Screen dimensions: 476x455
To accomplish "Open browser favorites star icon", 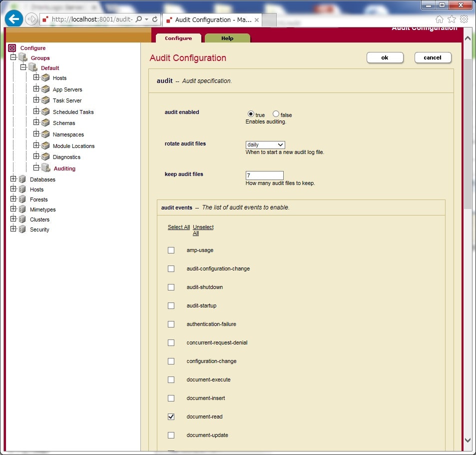I will 452,19.
